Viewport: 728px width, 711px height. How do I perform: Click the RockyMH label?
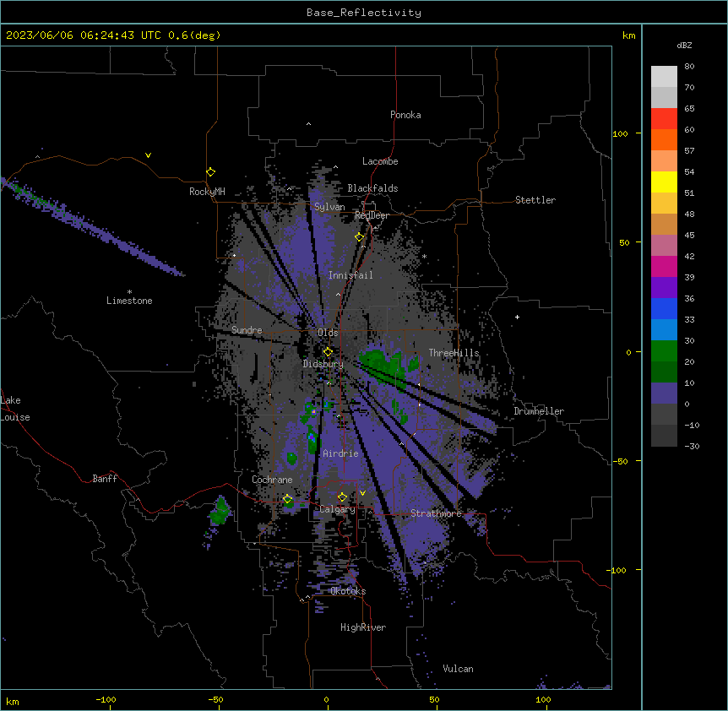207,192
